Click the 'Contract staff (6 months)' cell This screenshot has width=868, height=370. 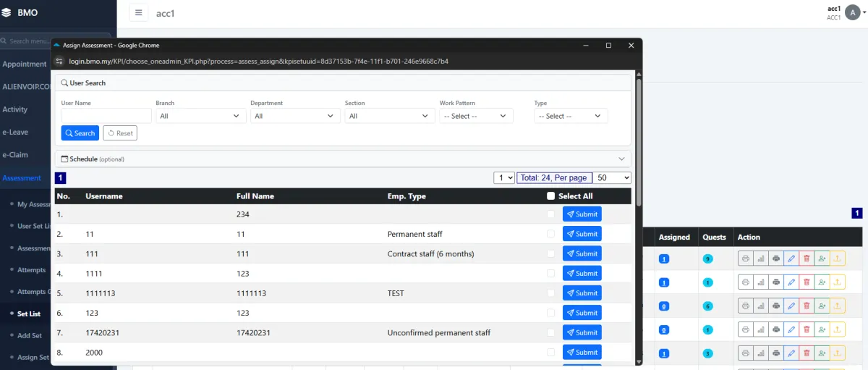point(433,253)
